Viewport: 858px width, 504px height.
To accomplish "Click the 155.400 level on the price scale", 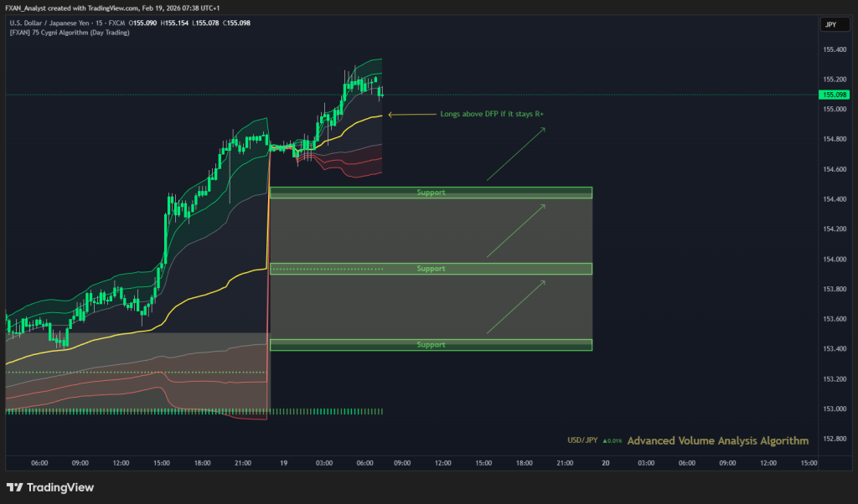I will click(833, 49).
